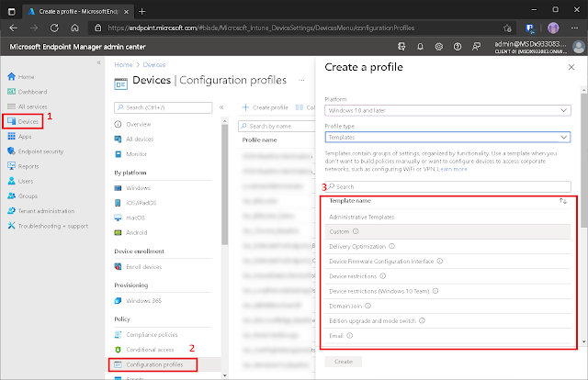
Task: Collapse the Devices menu panel chevron
Action: pos(221,107)
